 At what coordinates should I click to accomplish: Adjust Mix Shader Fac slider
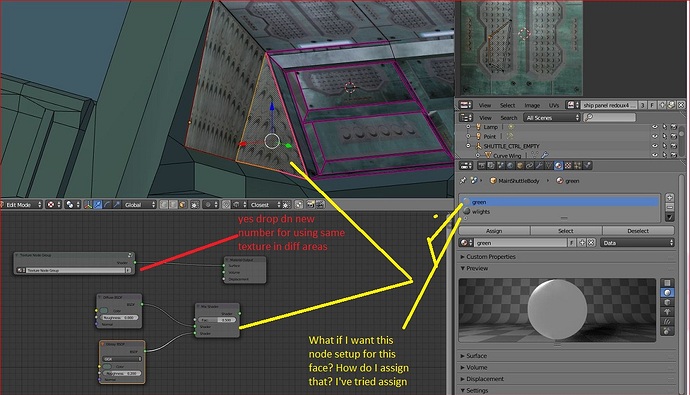217,320
